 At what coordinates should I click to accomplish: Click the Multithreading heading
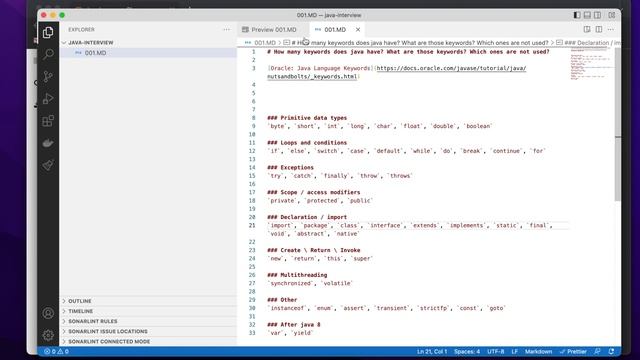(x=297, y=275)
